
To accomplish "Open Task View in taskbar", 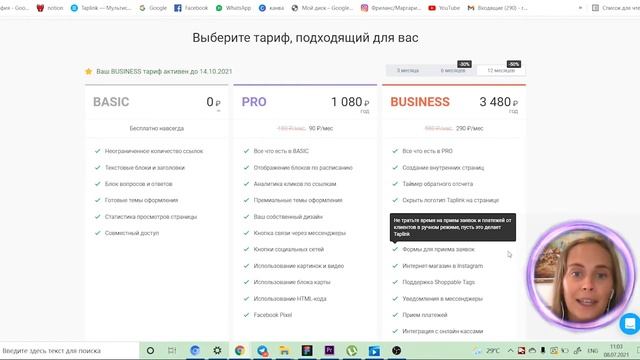I will click(x=172, y=351).
